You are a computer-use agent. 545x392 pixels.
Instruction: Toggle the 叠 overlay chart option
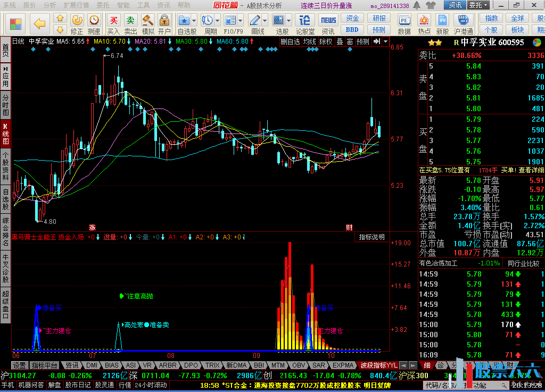(x=340, y=41)
